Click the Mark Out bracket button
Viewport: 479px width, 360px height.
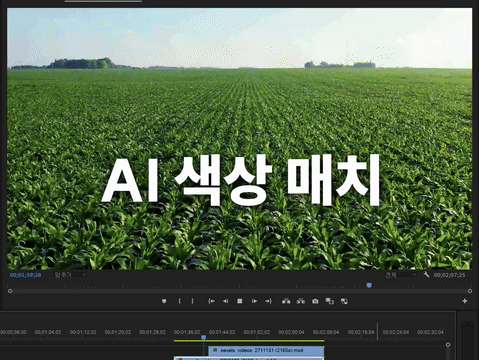(192, 301)
